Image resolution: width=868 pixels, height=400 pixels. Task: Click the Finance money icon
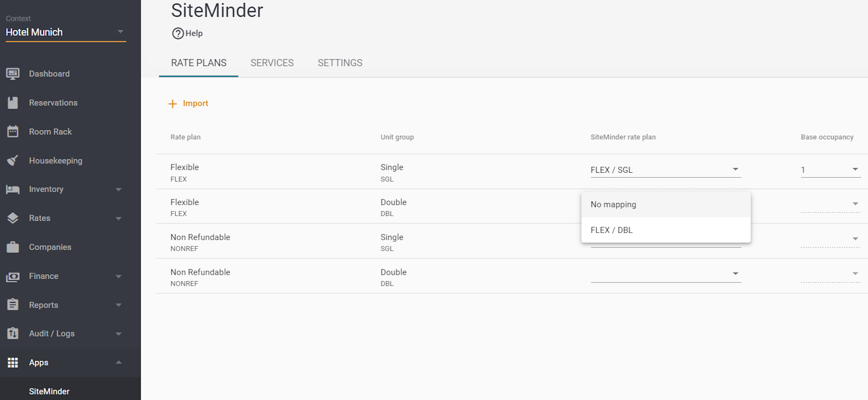coord(13,276)
